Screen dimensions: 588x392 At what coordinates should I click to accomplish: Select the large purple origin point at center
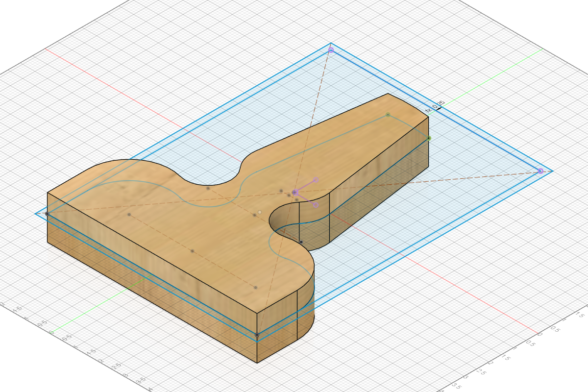(295, 193)
